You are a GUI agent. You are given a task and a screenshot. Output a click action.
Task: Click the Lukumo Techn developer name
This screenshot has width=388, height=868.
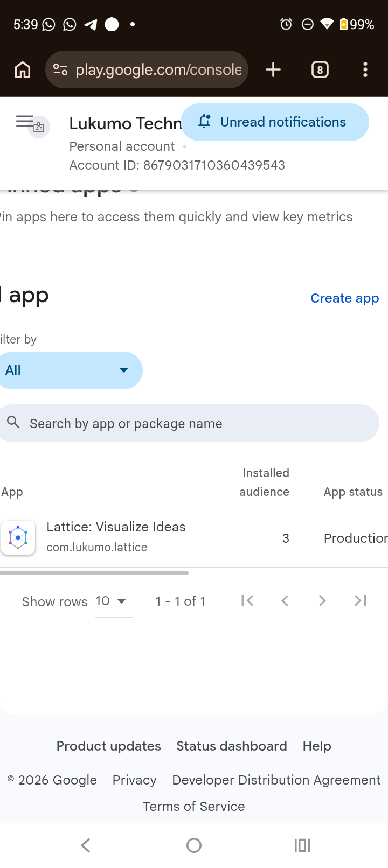tap(125, 123)
